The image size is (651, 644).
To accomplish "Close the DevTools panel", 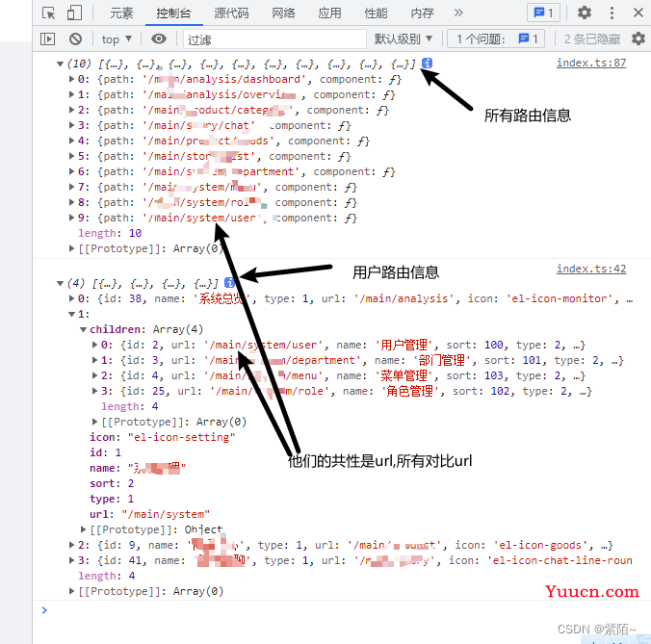I will [x=638, y=13].
